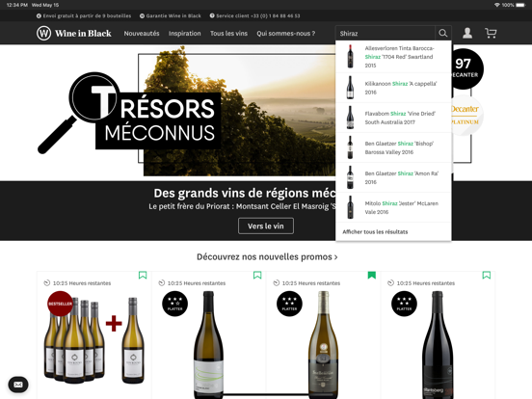
Task: Open the mail contact chat bubble
Action: click(x=18, y=385)
